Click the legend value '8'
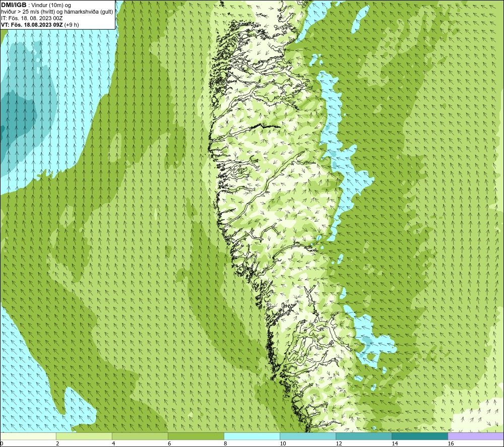 click(225, 444)
